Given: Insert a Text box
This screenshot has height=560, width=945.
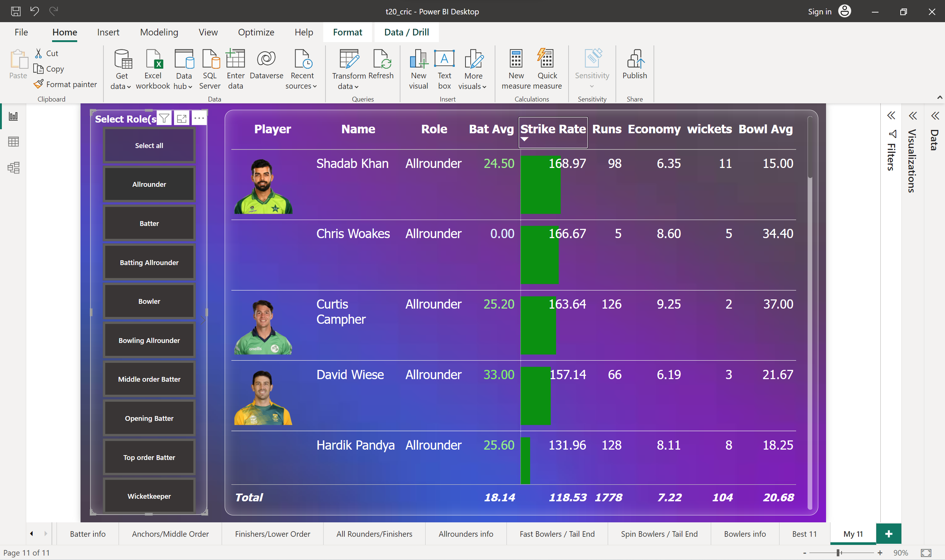Looking at the screenshot, I should pos(444,68).
